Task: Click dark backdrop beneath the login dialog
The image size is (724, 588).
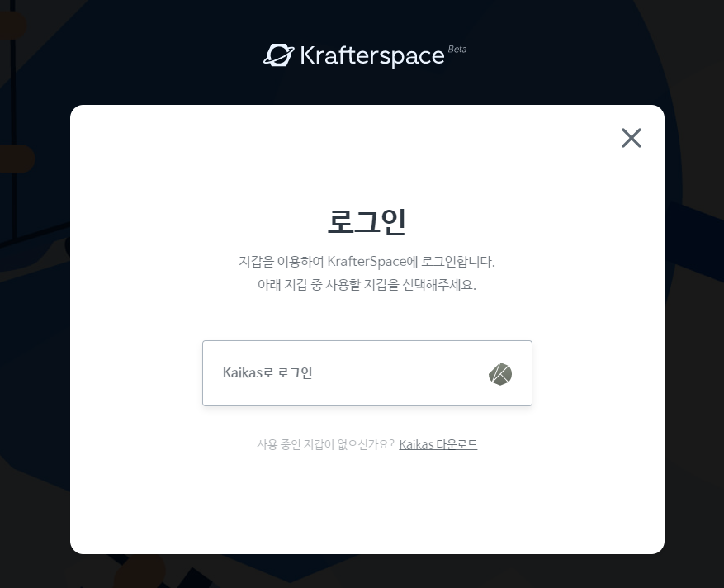Action: 367,571
